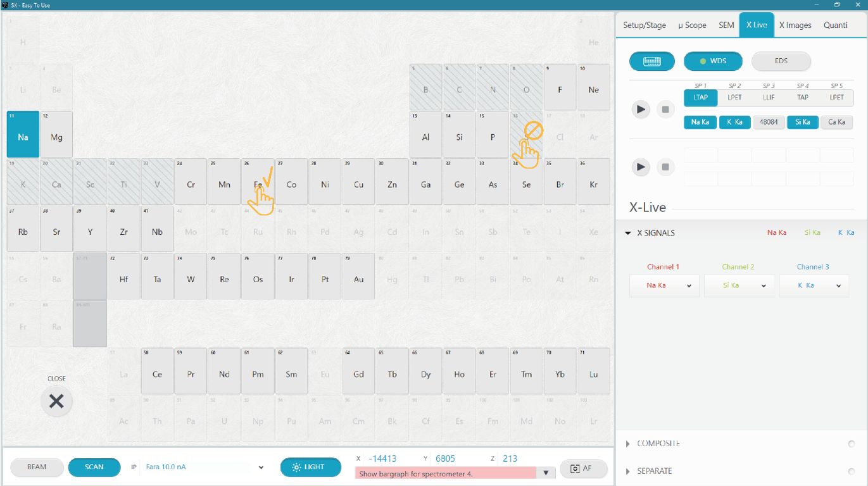
Task: Switch detector mode to WDS
Action: tap(712, 61)
